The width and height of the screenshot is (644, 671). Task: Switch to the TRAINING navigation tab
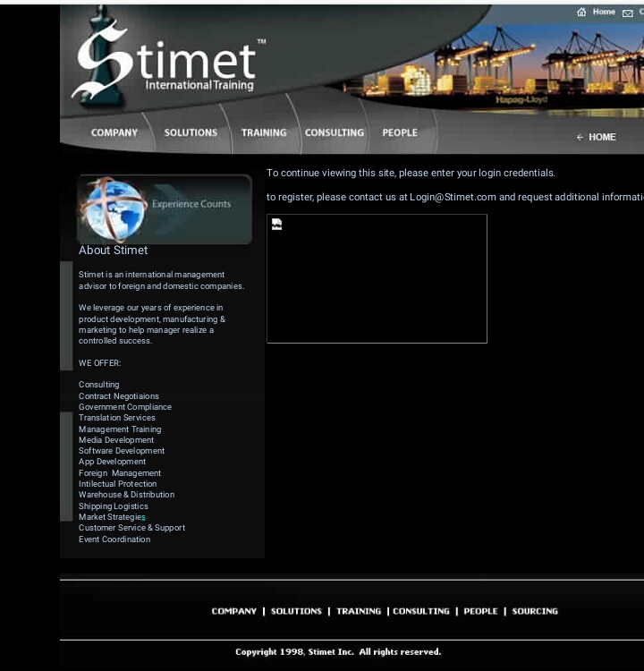[264, 132]
